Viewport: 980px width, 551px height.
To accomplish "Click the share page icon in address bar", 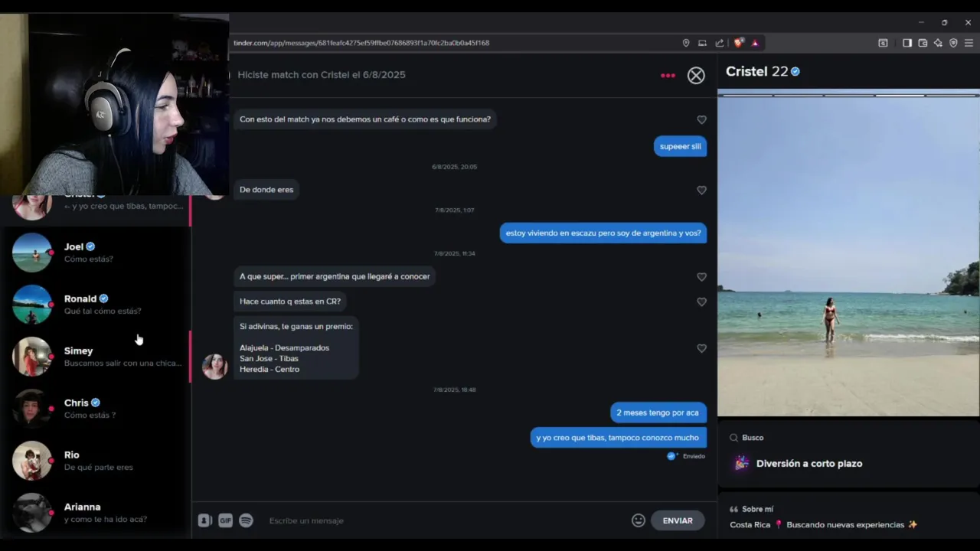I will coord(720,43).
